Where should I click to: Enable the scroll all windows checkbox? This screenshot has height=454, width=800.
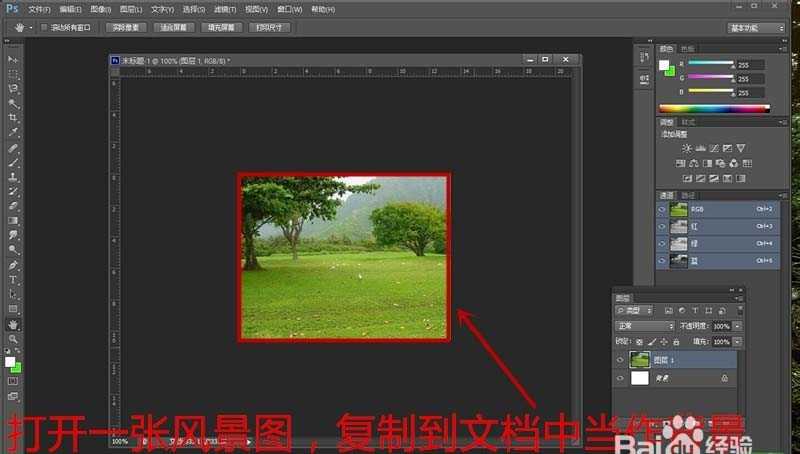44,28
